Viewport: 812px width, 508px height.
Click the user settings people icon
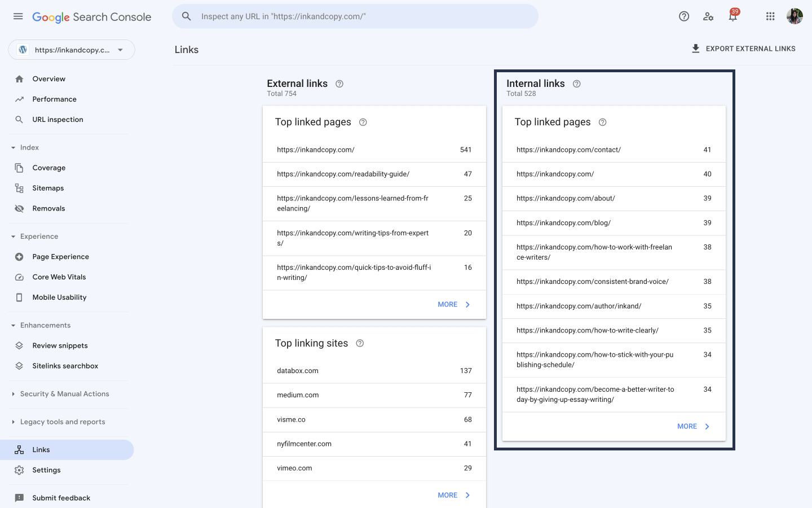tap(708, 16)
